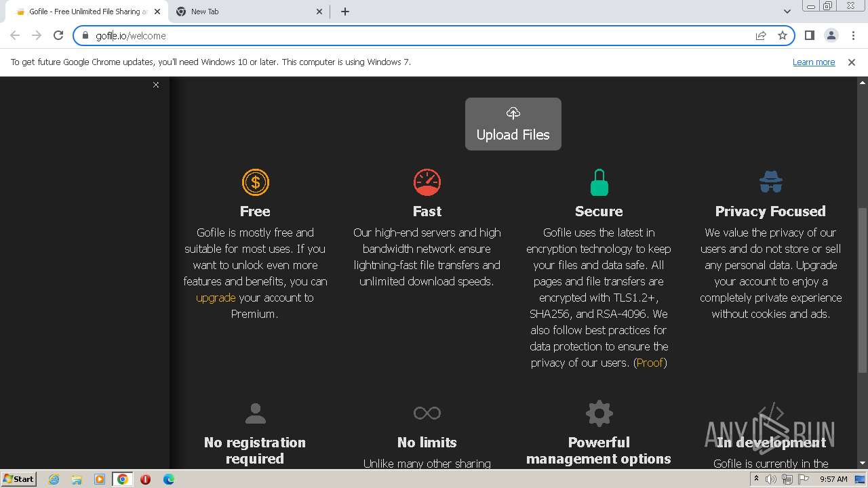
Task: Click the 9:57 AM clock
Action: click(x=833, y=479)
